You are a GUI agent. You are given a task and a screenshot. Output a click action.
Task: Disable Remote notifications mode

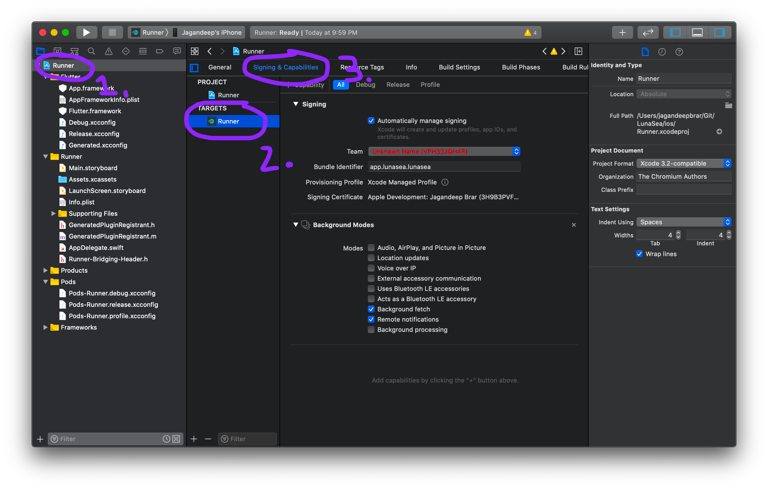tap(371, 319)
